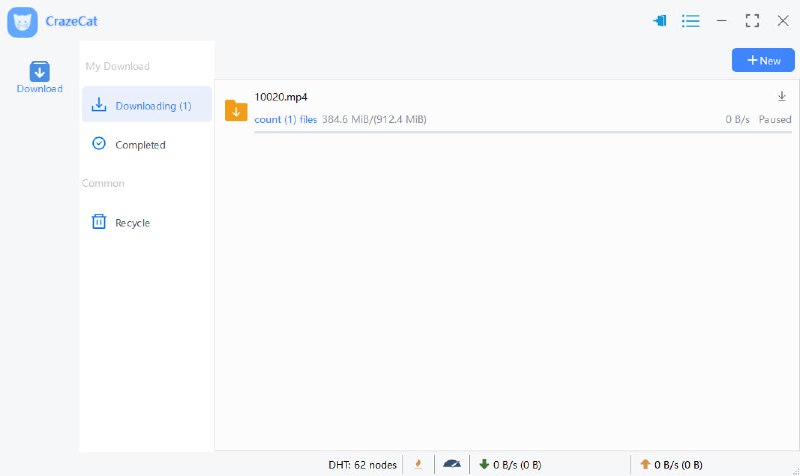
Task: Switch to the Completed list
Action: coord(139,144)
